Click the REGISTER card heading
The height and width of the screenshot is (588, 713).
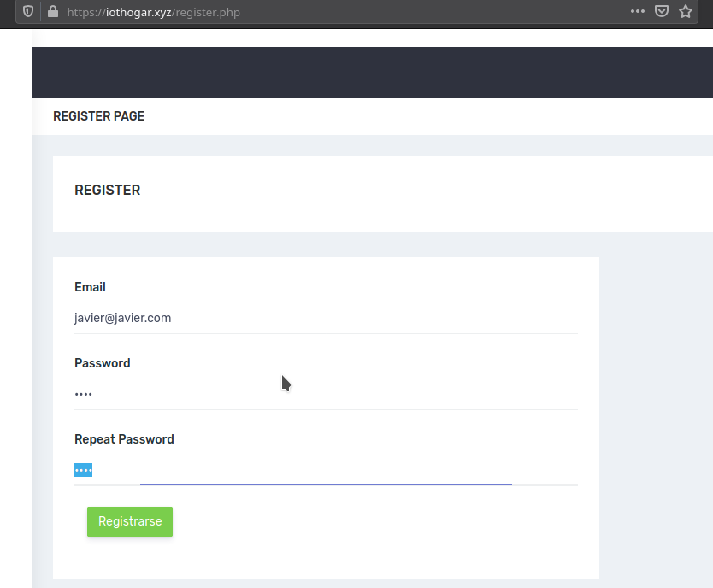coord(107,191)
